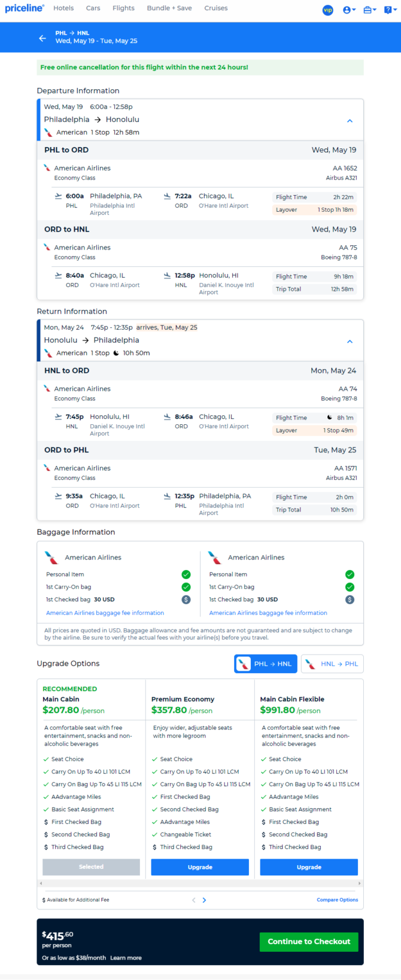Click the landing icon beside 7:22a Chicago
The width and height of the screenshot is (401, 980).
(x=167, y=196)
